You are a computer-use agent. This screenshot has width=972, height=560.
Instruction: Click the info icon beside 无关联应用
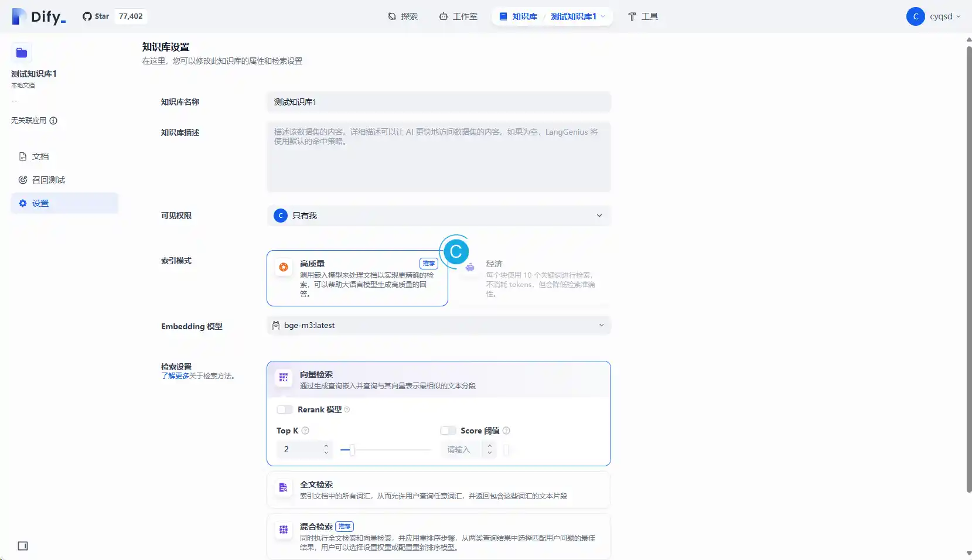[x=53, y=121]
